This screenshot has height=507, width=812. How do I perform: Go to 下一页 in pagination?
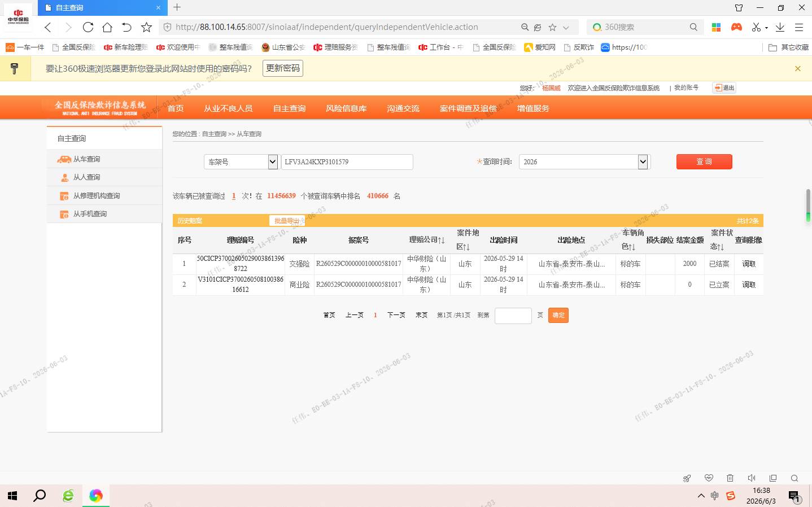[x=396, y=315]
